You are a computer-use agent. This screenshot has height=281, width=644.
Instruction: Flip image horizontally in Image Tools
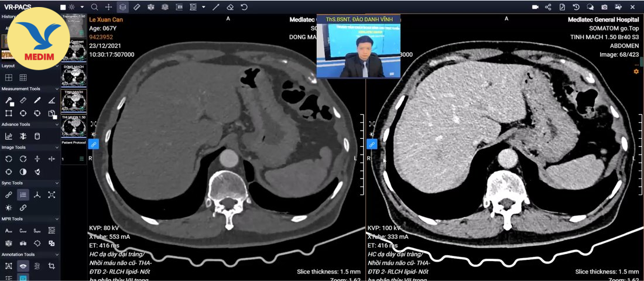[52, 159]
